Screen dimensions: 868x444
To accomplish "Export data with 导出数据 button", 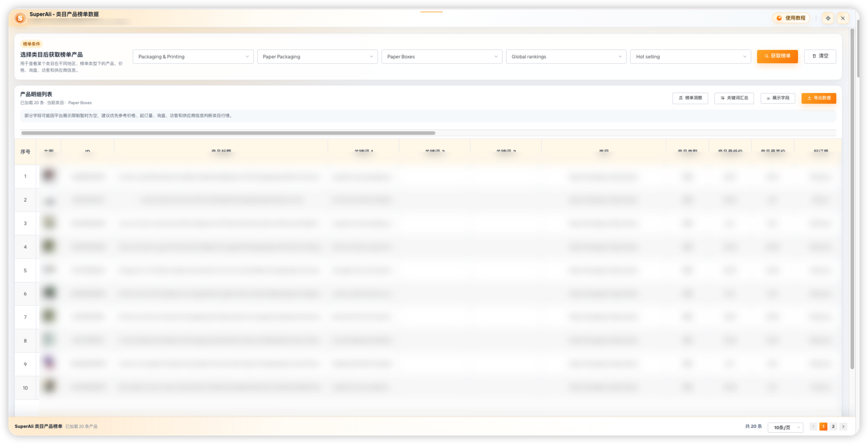I will click(x=819, y=98).
